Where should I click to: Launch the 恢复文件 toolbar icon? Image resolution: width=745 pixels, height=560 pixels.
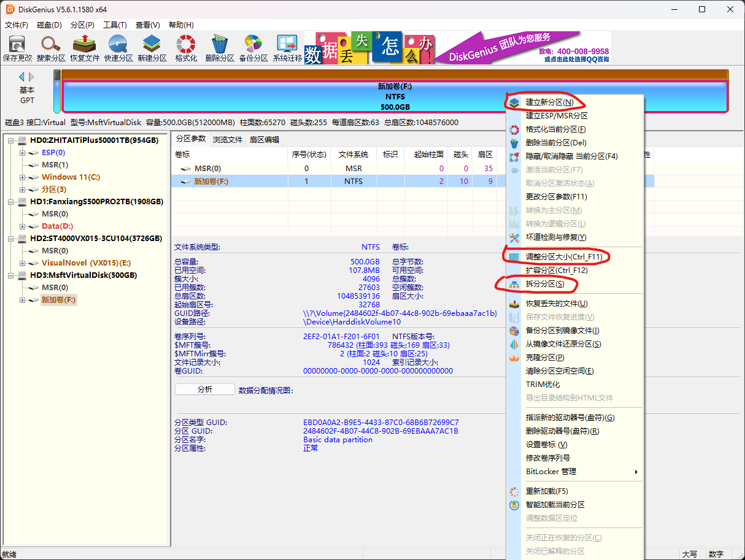click(85, 48)
